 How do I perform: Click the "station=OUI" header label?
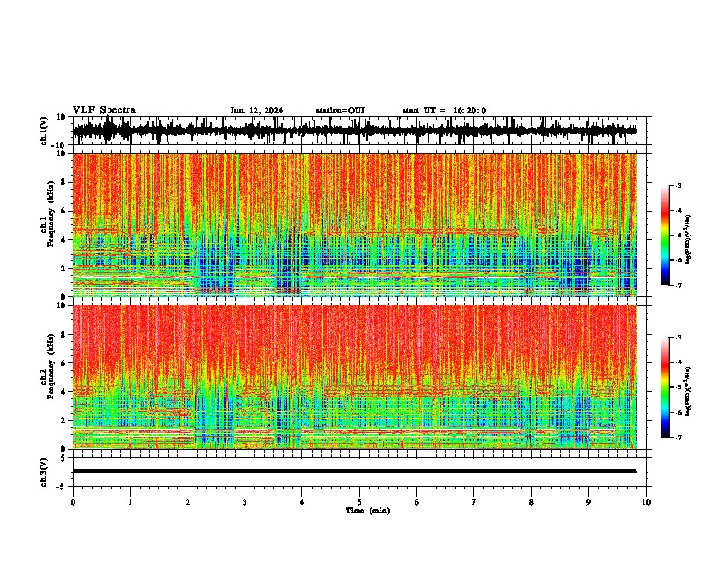coord(340,110)
